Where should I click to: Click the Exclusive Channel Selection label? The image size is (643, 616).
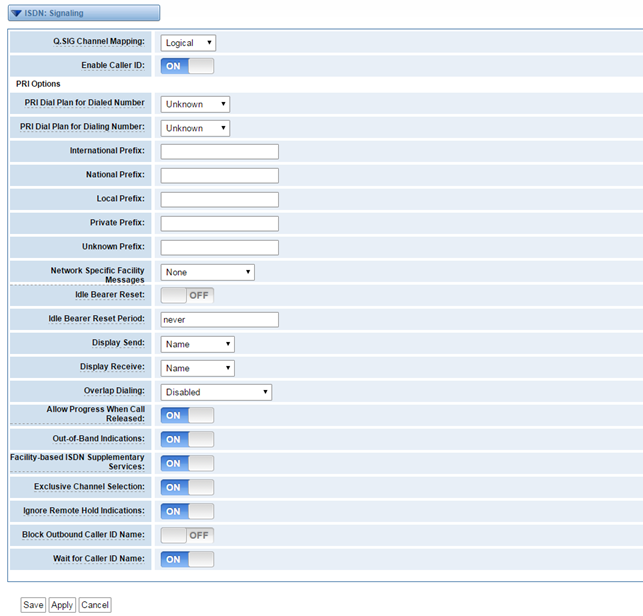point(89,486)
